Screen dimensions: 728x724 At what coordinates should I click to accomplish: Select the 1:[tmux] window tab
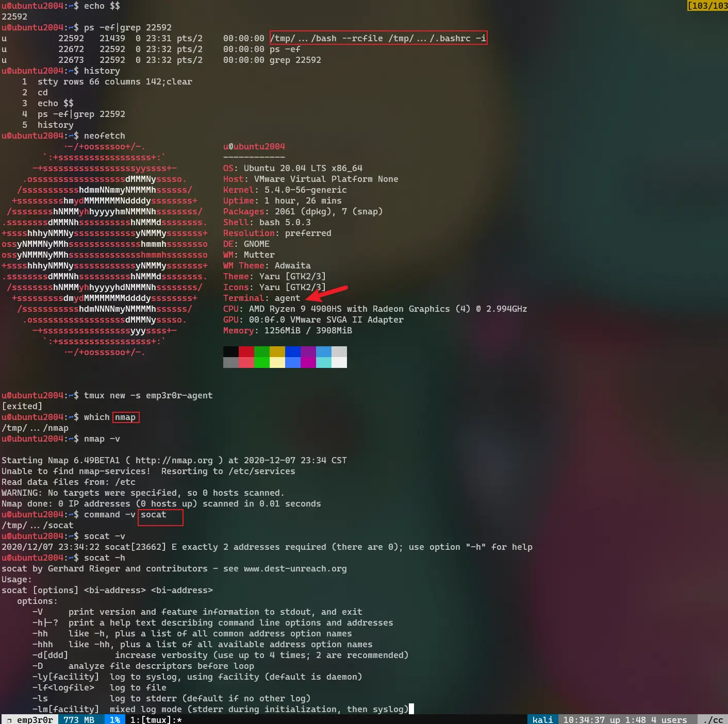point(156,719)
